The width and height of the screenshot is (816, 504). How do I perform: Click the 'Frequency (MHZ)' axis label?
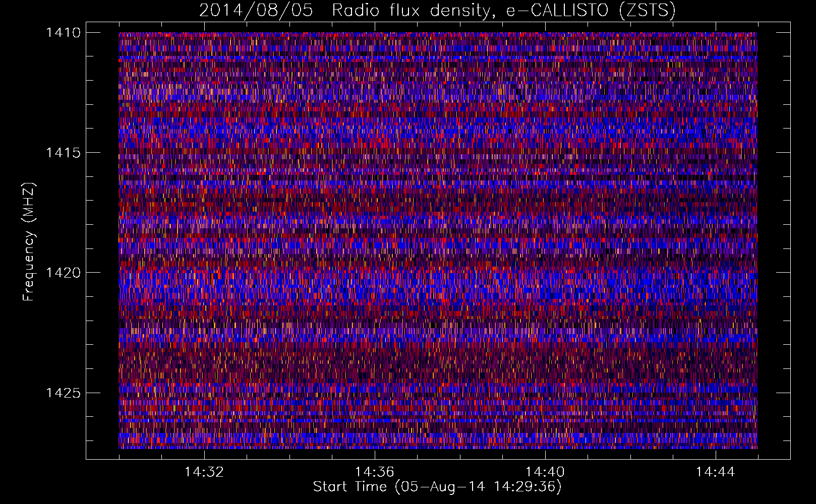point(29,242)
